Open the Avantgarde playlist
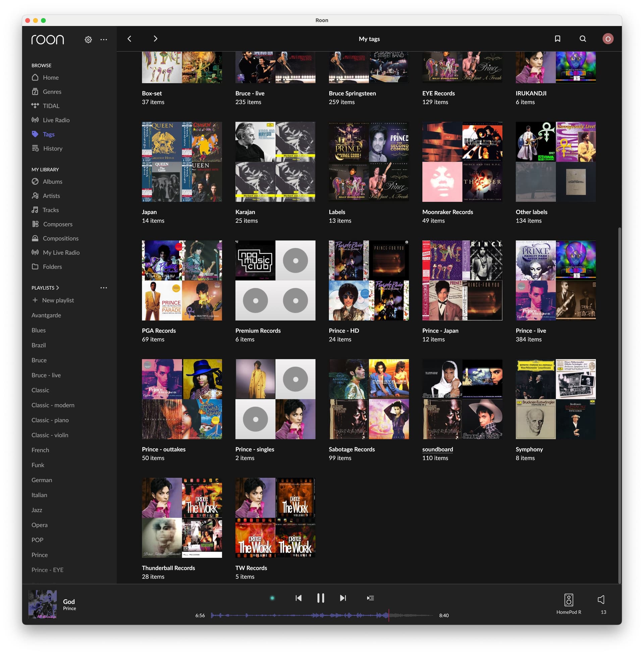The width and height of the screenshot is (644, 654). (x=46, y=315)
